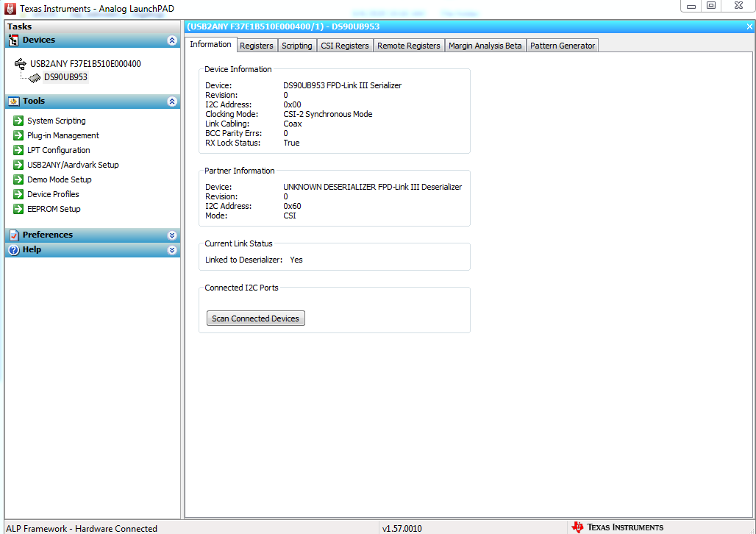This screenshot has width=756, height=534.
Task: Click the partner I2C address '0x60'
Action: point(292,206)
